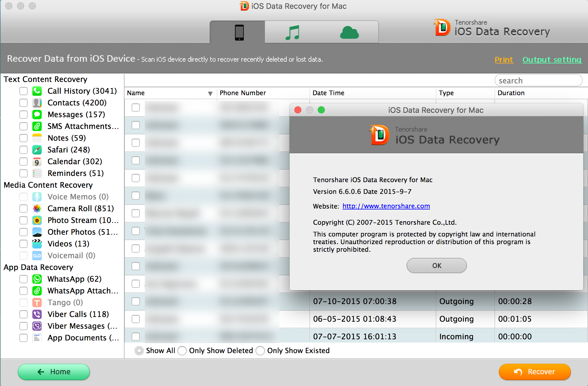Click the Contacts icon in the sidebar
The image size is (588, 386).
[37, 103]
